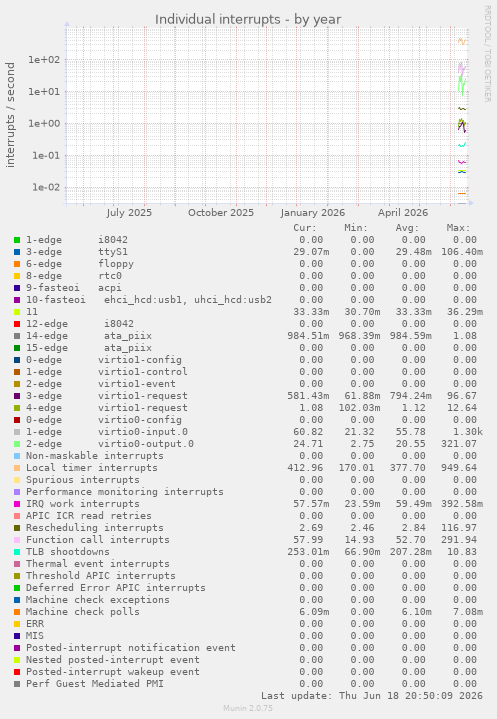
Task: Click the April 2026 axis label
Action: point(403,213)
